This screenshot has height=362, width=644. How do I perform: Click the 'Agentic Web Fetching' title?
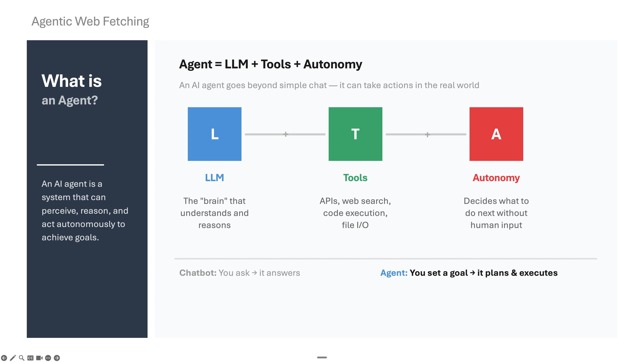click(x=90, y=21)
